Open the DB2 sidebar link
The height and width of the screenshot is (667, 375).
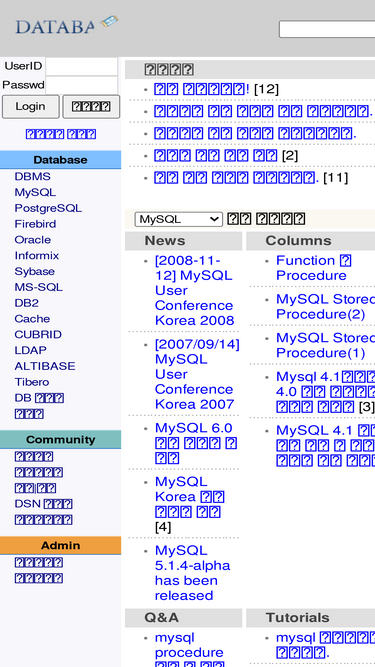26,303
